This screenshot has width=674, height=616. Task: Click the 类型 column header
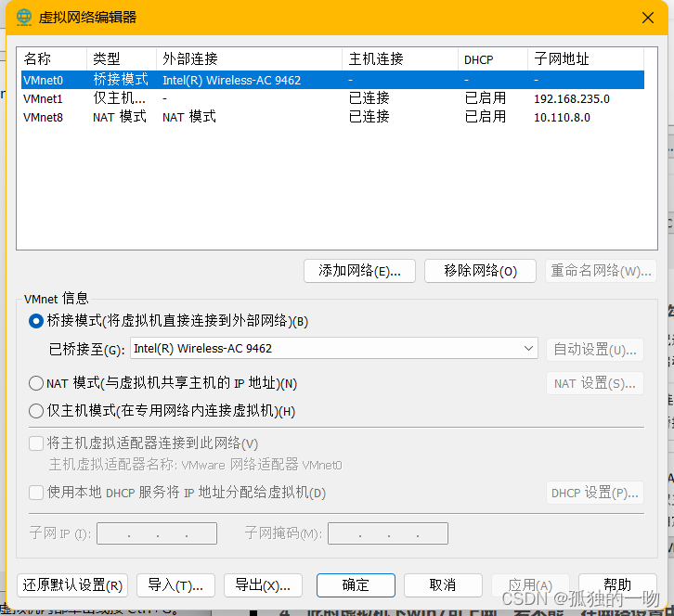[122, 58]
